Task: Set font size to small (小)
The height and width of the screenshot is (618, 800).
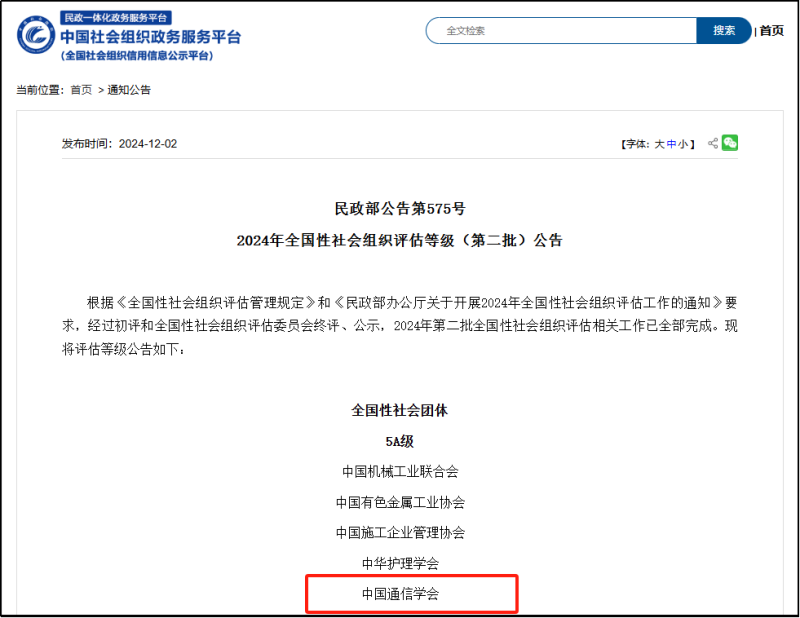Action: tap(683, 144)
